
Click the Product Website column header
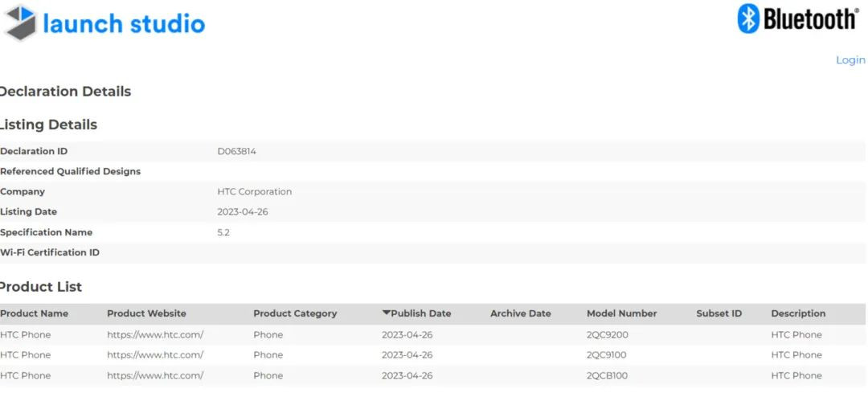pyautogui.click(x=146, y=313)
